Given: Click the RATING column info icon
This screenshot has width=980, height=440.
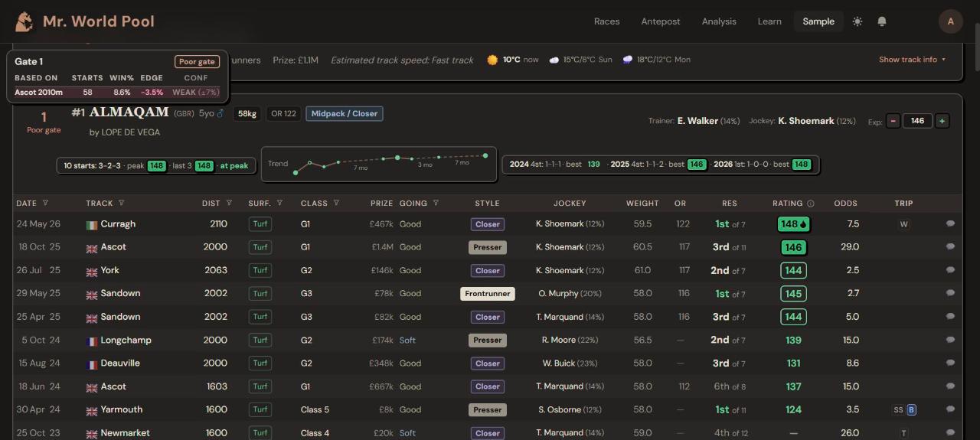Looking at the screenshot, I should 811,204.
